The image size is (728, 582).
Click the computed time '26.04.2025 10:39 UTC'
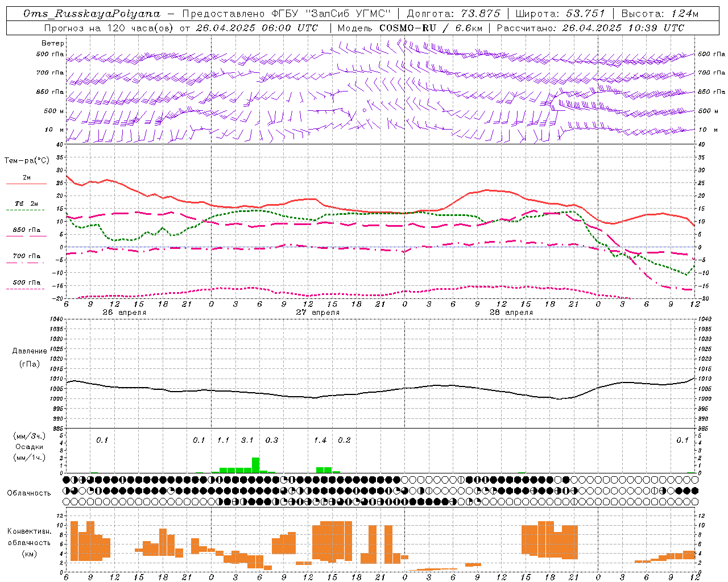623,28
